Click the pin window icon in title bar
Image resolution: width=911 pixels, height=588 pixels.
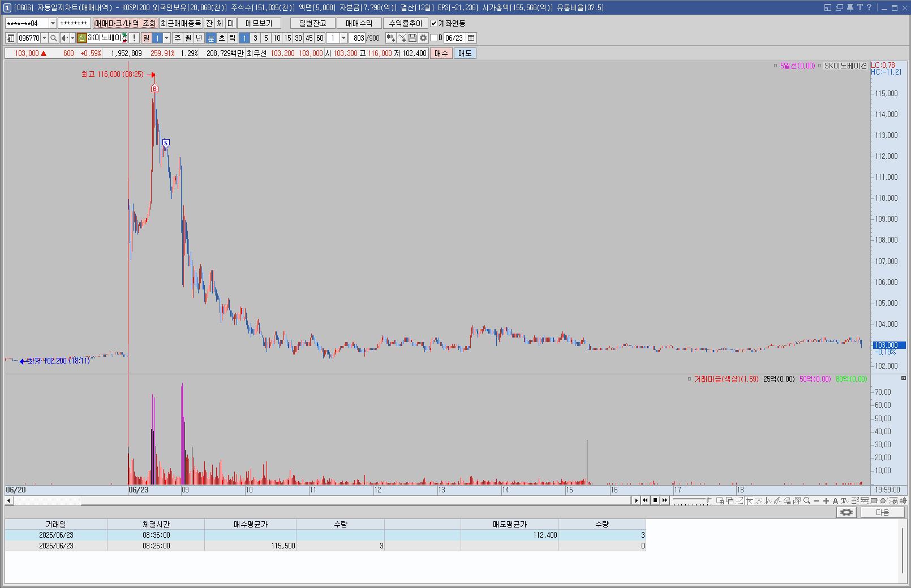click(x=849, y=7)
